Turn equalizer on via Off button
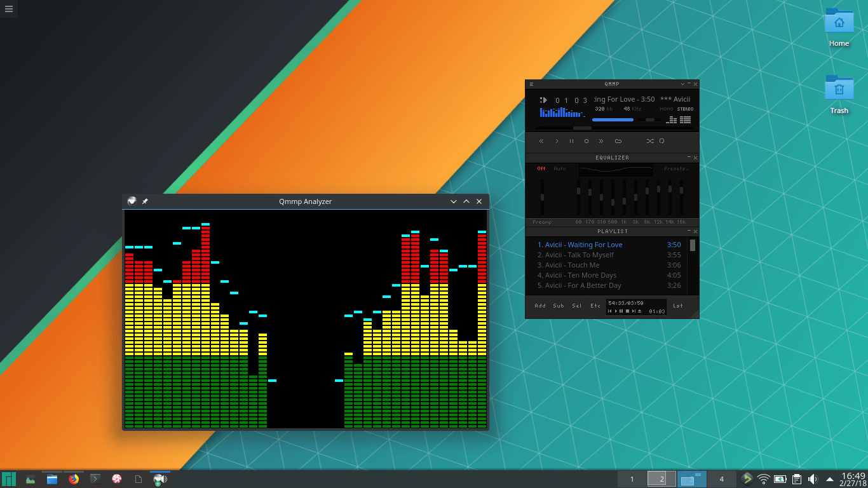 point(541,168)
